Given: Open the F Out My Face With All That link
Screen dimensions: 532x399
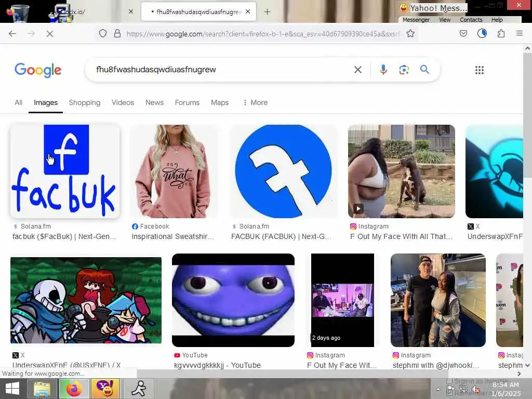Looking at the screenshot, I should coord(402,236).
